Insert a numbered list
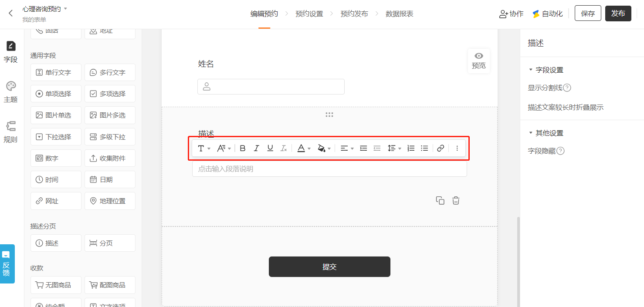Image resolution: width=644 pixels, height=307 pixels. click(411, 148)
